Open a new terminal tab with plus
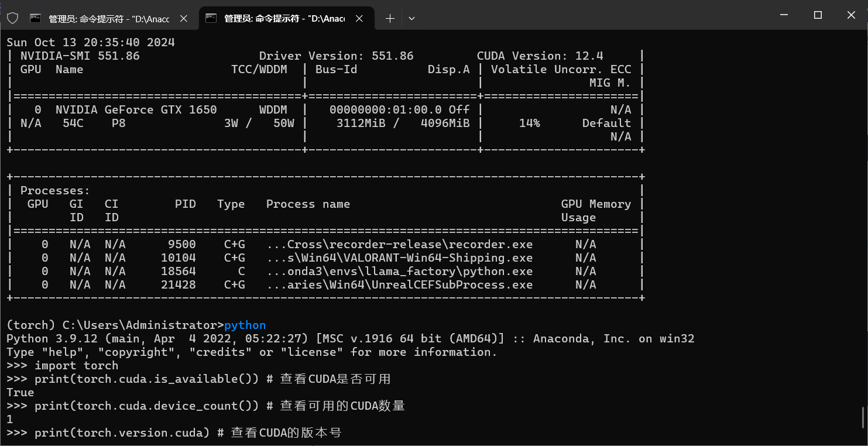 390,19
